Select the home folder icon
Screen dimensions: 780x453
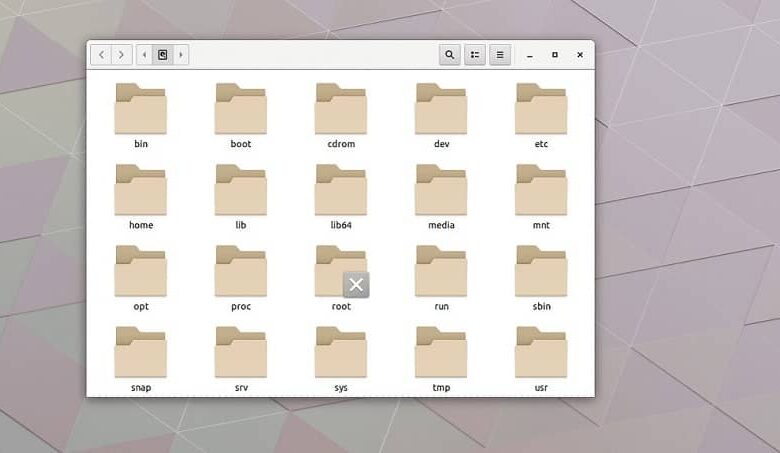[141, 189]
